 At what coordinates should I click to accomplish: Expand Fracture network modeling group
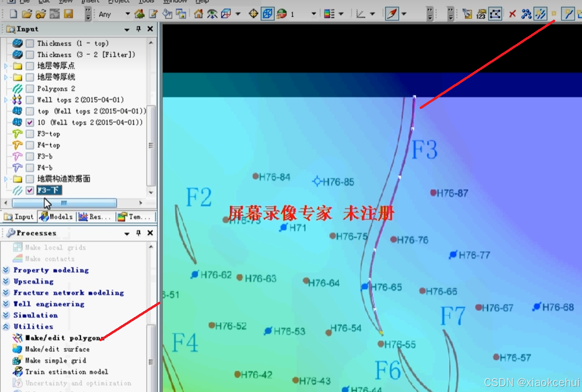click(6, 293)
